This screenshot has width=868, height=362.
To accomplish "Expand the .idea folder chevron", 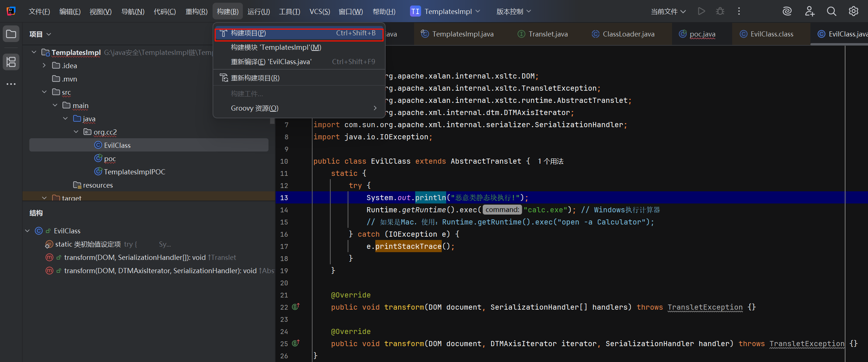I will pyautogui.click(x=44, y=66).
